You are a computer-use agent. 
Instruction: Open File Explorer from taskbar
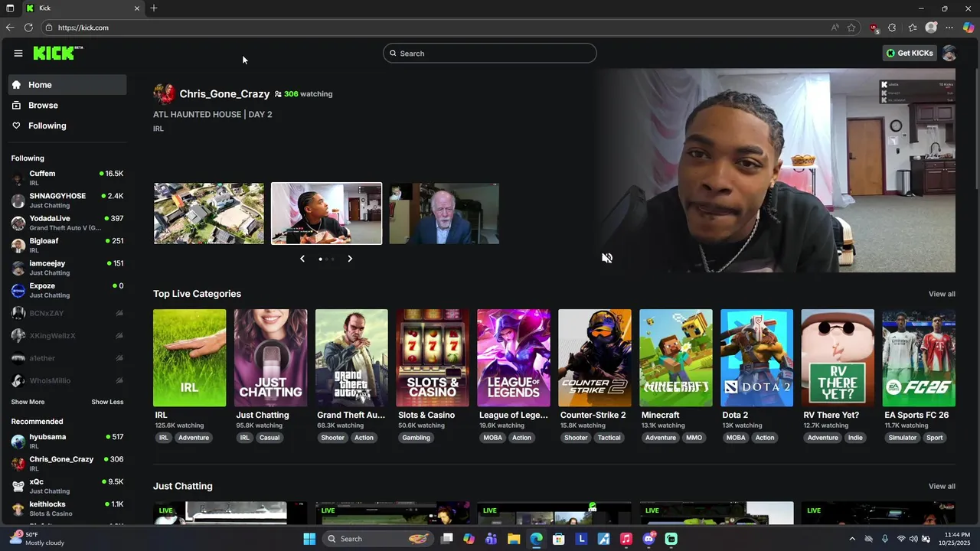pos(514,539)
